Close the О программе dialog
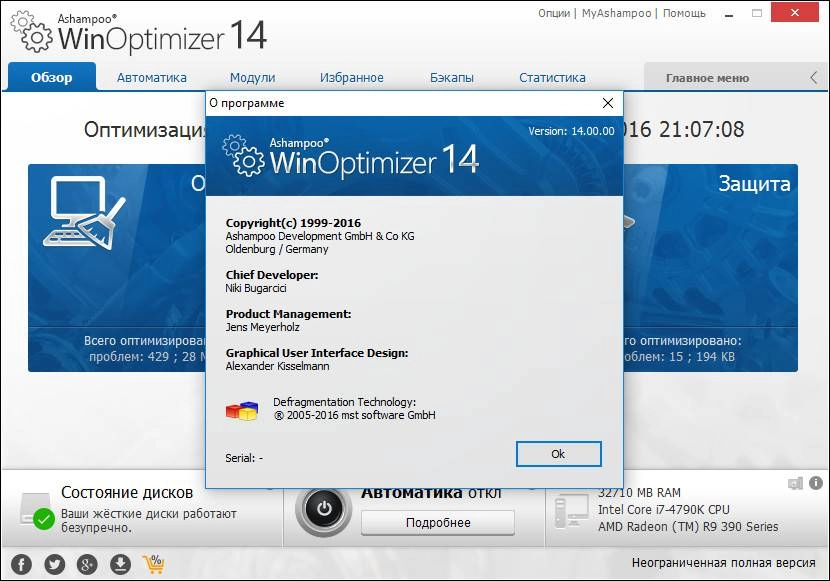 pos(608,103)
